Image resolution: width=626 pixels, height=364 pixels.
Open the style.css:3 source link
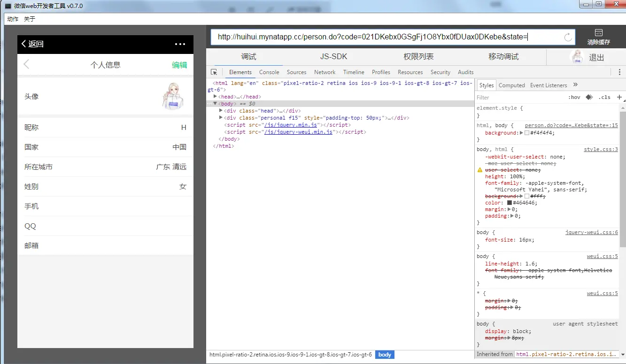coord(601,149)
